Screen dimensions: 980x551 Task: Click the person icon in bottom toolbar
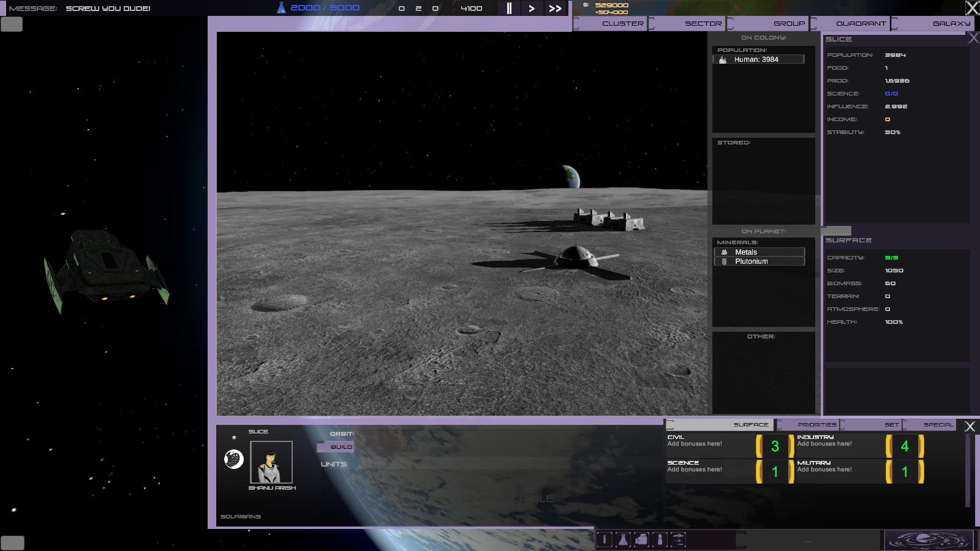click(x=660, y=539)
